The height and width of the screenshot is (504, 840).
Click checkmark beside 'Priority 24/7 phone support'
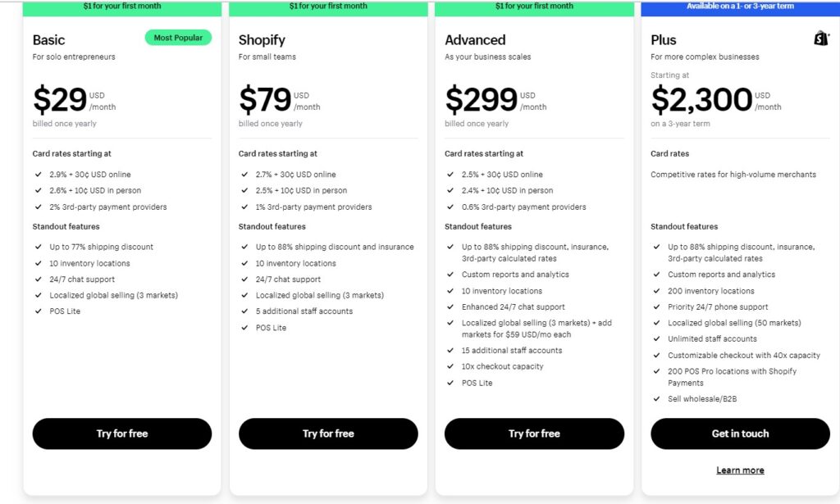click(657, 306)
